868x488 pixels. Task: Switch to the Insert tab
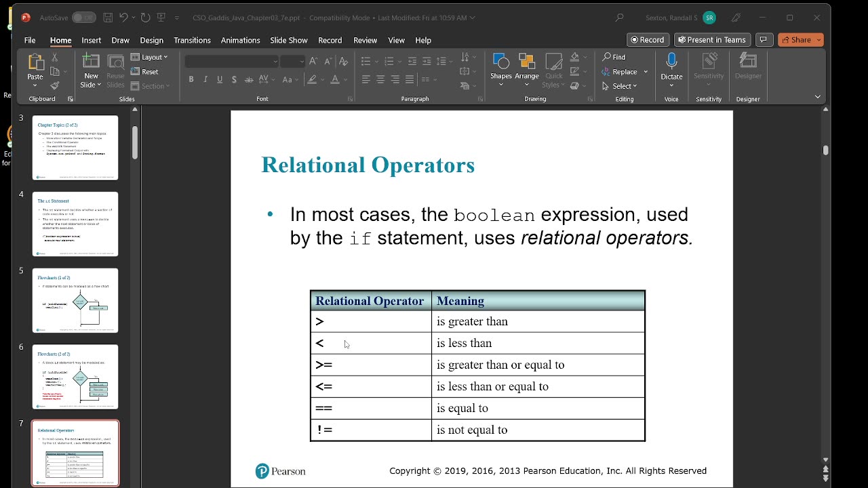coord(92,40)
